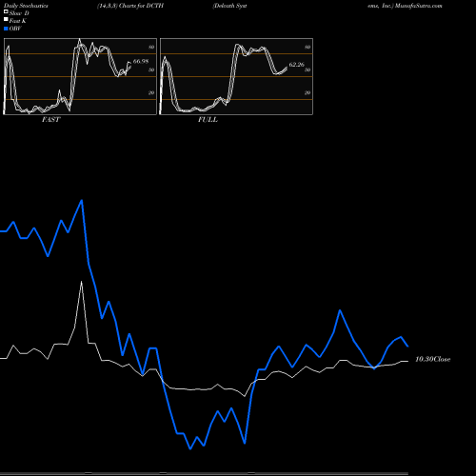Click the Daily Stochastics title text
This screenshot has height=476, width=476.
[x=26, y=6]
